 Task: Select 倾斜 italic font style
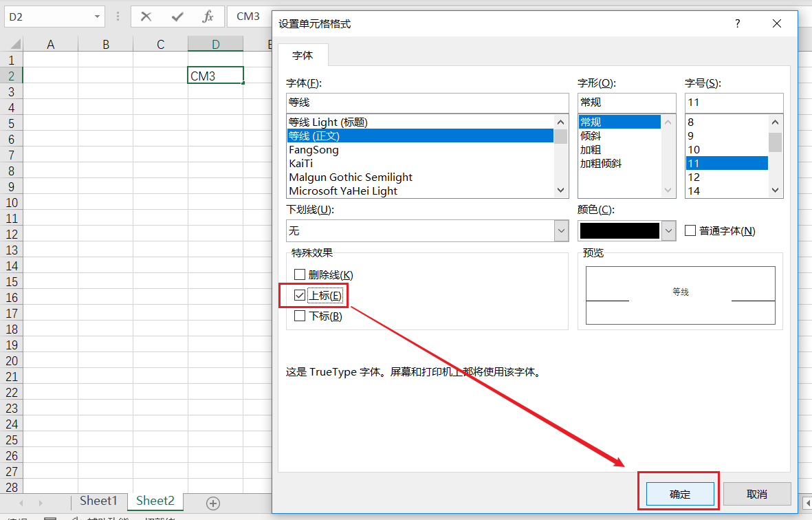[x=619, y=136]
